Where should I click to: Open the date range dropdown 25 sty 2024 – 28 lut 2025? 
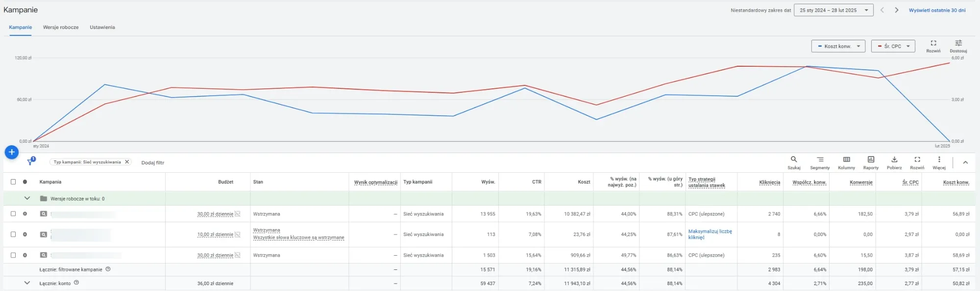(x=833, y=10)
